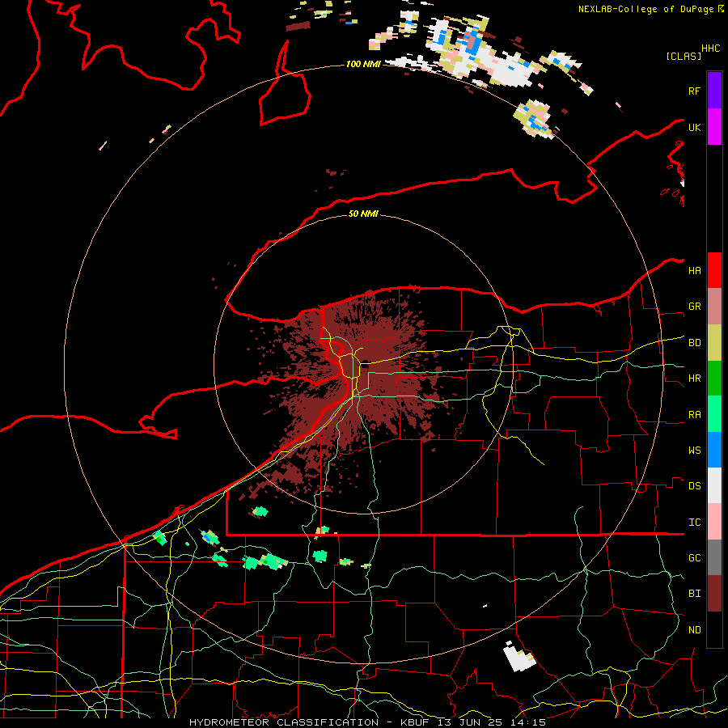This screenshot has width=728, height=728.
Task: Select the BD olive-yellow legend swatch
Action: pos(714,343)
